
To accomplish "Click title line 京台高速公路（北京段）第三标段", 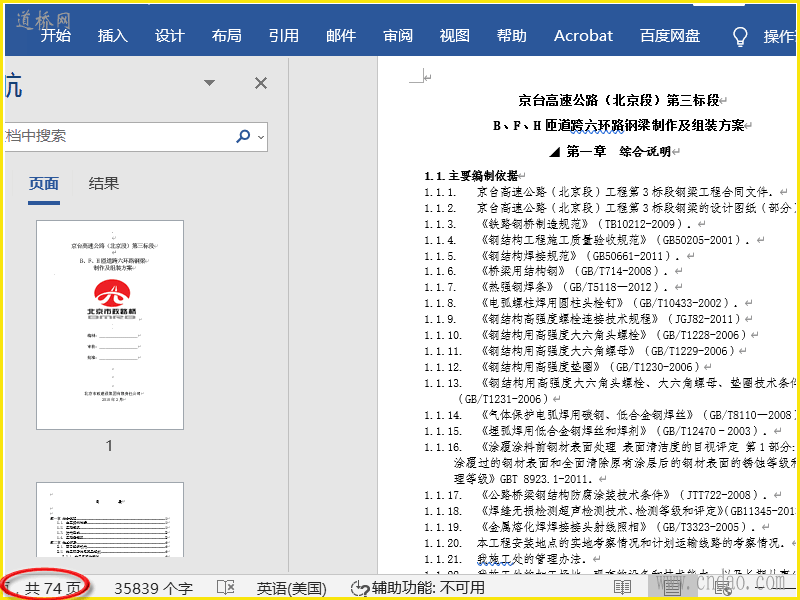I will [x=618, y=100].
